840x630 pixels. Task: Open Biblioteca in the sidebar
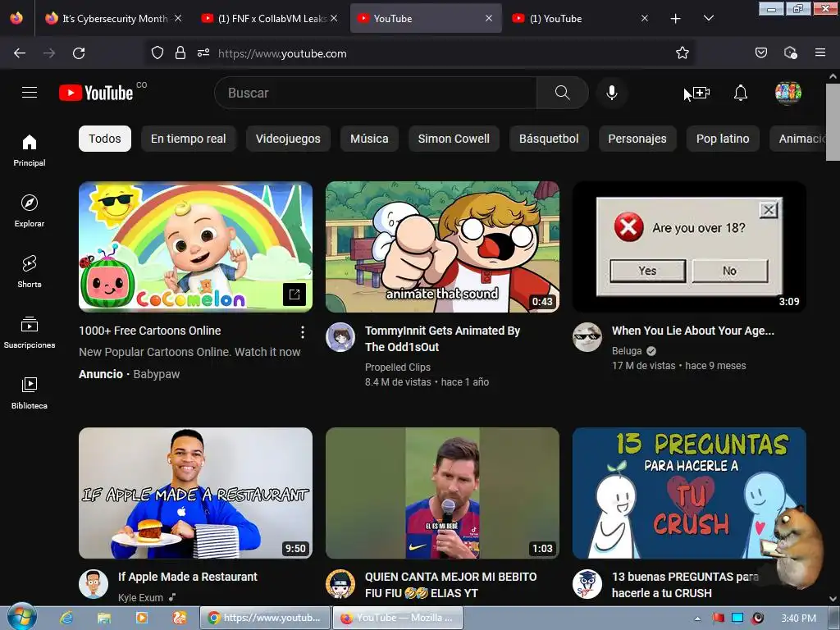click(x=30, y=393)
